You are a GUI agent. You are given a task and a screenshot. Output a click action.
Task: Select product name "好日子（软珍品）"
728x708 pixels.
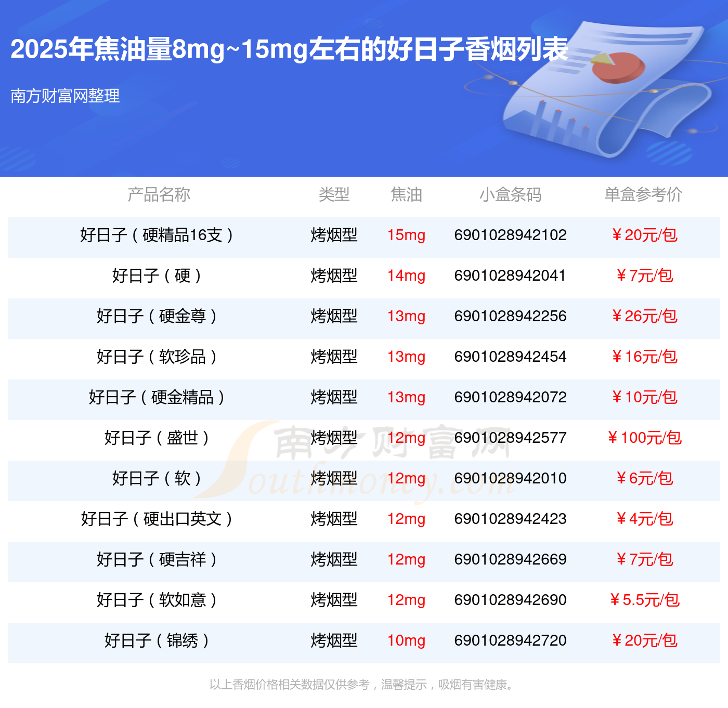coord(157,357)
